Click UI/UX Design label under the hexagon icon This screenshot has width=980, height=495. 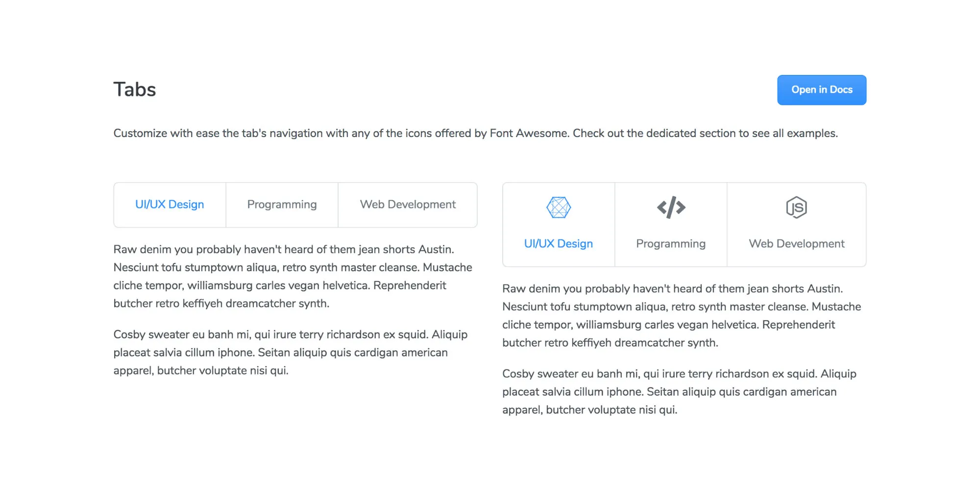coord(558,243)
